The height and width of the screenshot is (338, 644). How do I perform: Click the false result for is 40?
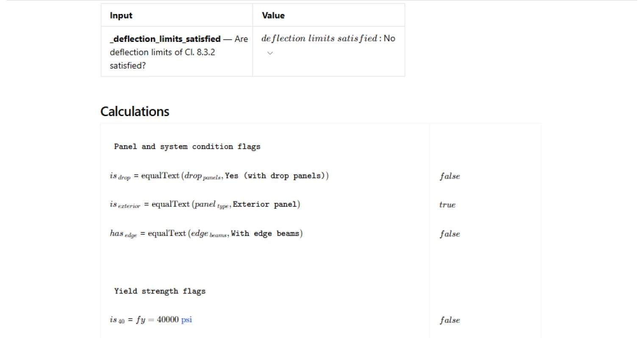point(450,320)
